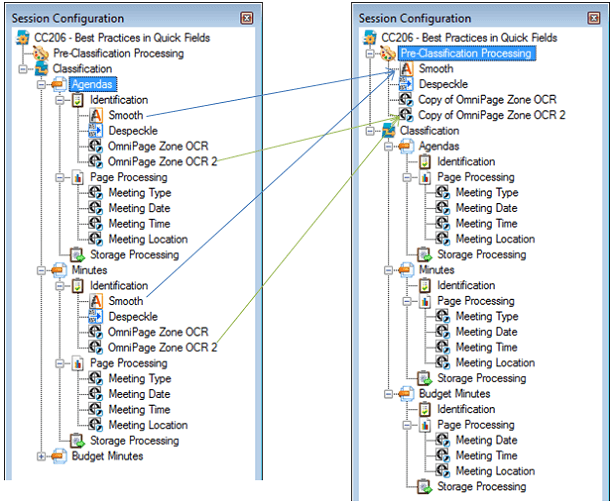Click the Despeckle icon under left Minutes Identification

96,317
